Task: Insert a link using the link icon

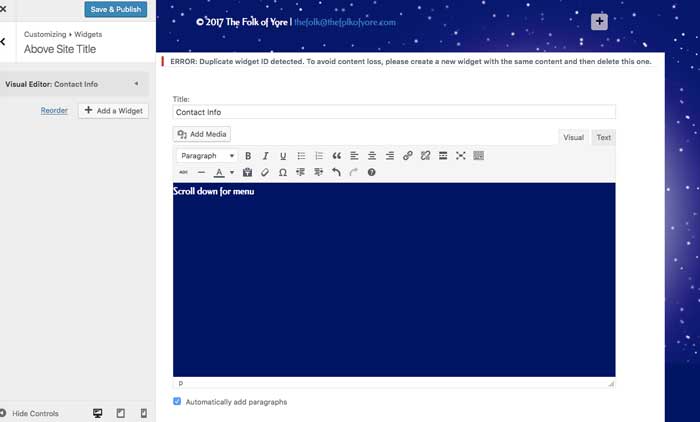Action: (x=407, y=156)
